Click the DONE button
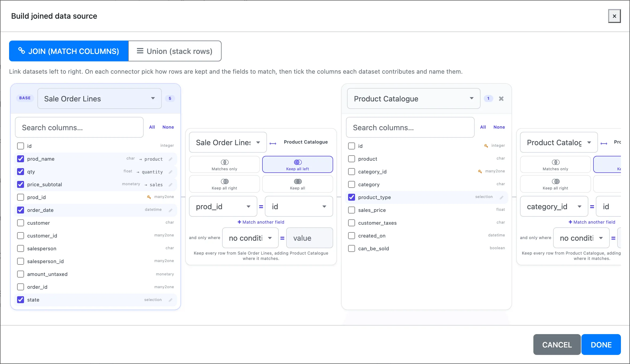Image resolution: width=630 pixels, height=364 pixels. [601, 345]
